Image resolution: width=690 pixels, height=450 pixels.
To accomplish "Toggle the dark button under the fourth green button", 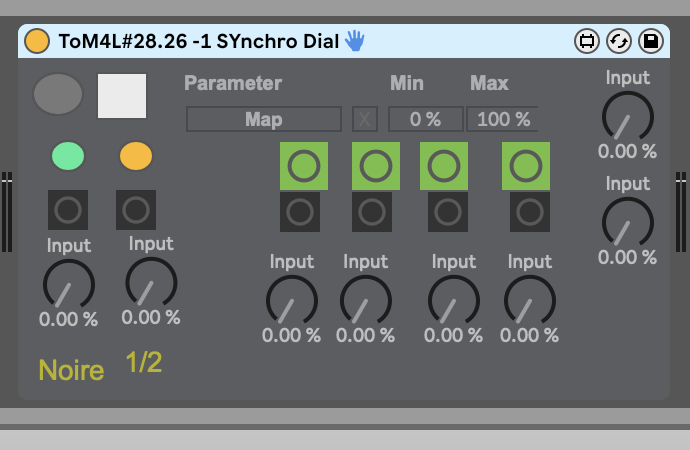I will click(530, 212).
